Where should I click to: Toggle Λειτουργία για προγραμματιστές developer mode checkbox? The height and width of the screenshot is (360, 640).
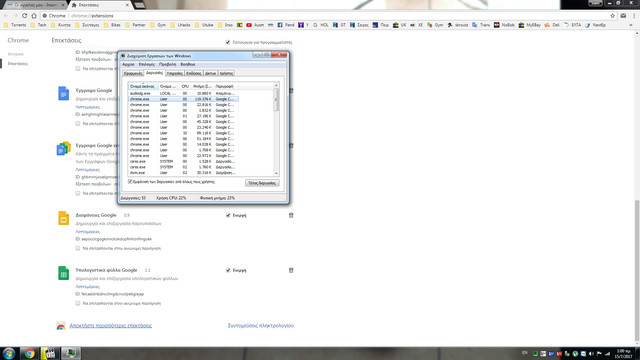click(228, 42)
